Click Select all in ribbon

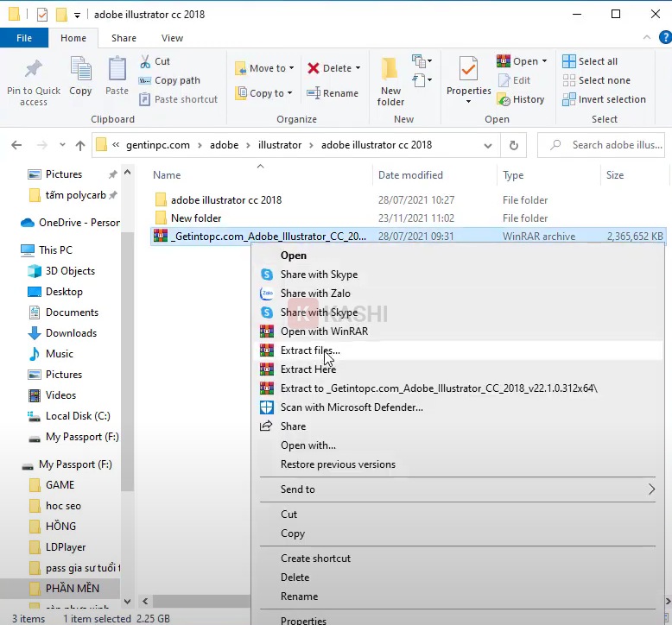[590, 61]
